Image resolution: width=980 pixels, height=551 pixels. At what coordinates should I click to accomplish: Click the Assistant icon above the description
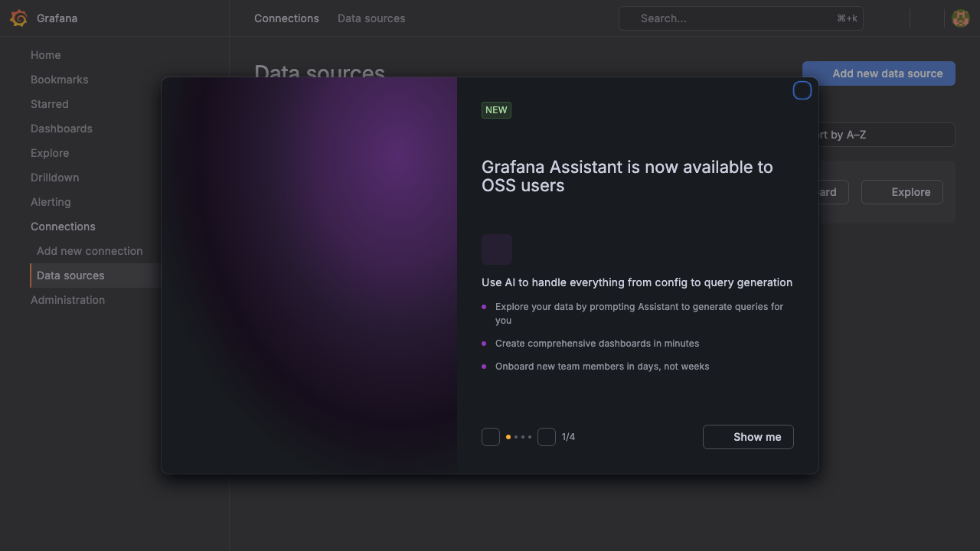tap(497, 249)
